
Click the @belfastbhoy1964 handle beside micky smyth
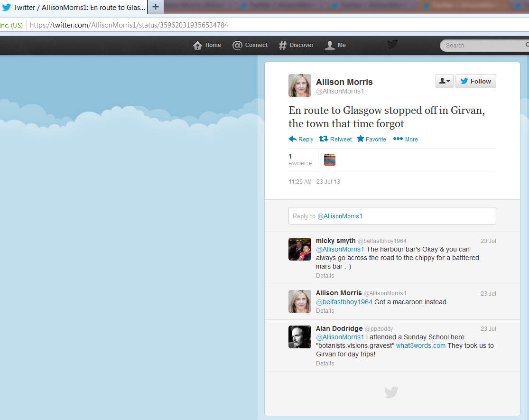382,241
